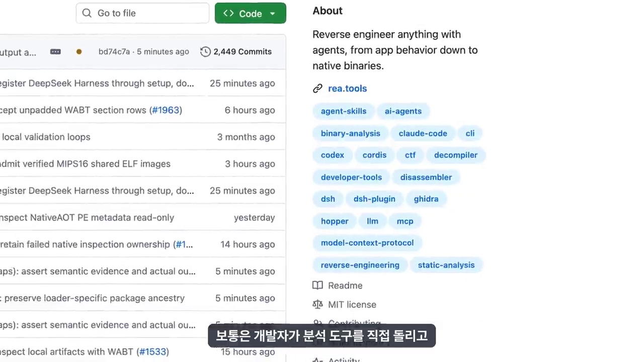Select the agent-skills topic tag
This screenshot has width=644, height=362.
point(344,111)
